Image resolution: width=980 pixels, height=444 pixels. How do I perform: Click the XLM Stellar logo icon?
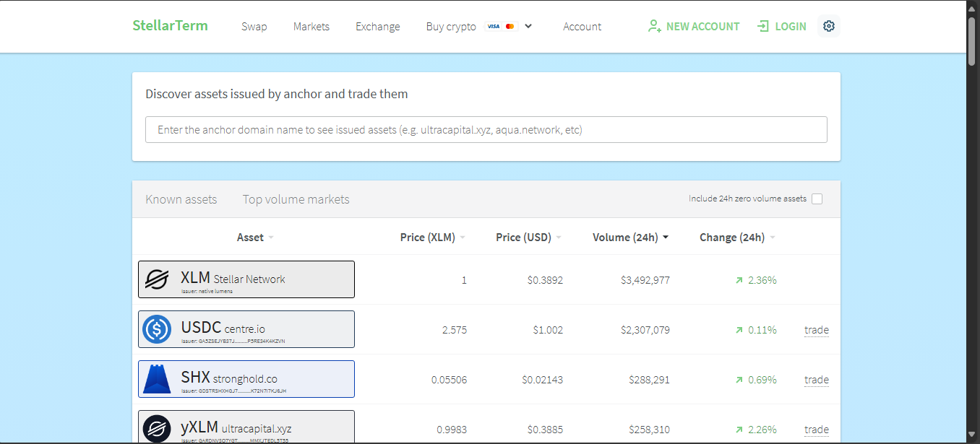pos(157,279)
